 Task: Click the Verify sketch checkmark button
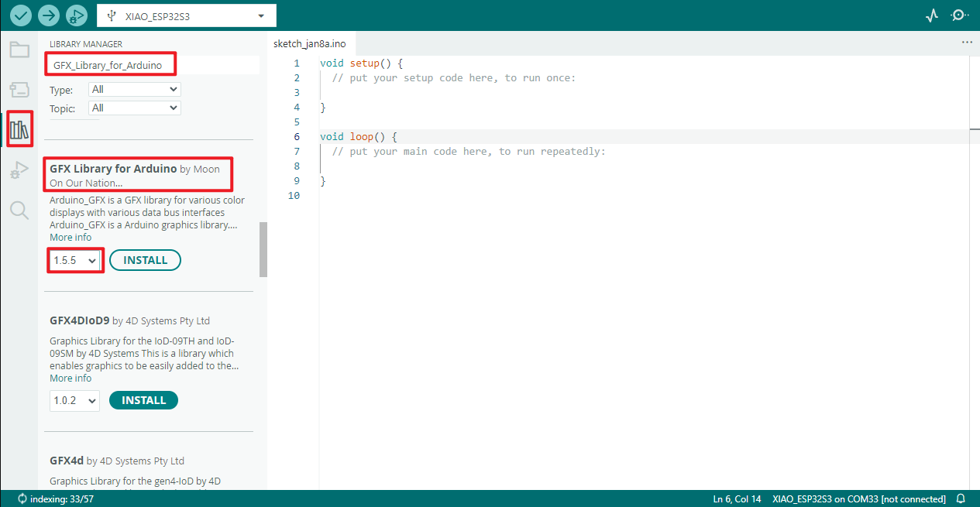[21, 15]
